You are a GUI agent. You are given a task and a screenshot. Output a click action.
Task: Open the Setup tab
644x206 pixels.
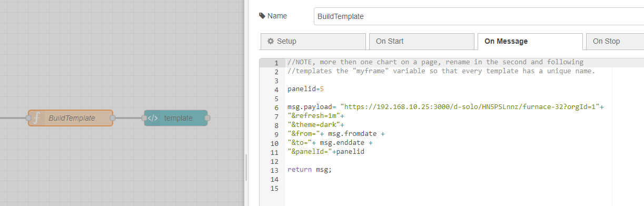pos(313,41)
